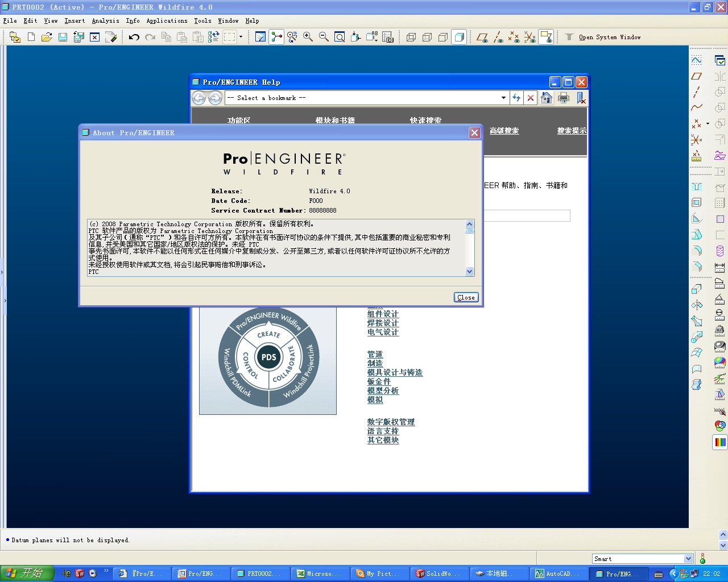Viewport: 728px width, 582px height.
Task: Toggle datum axes display
Action: [x=498, y=38]
